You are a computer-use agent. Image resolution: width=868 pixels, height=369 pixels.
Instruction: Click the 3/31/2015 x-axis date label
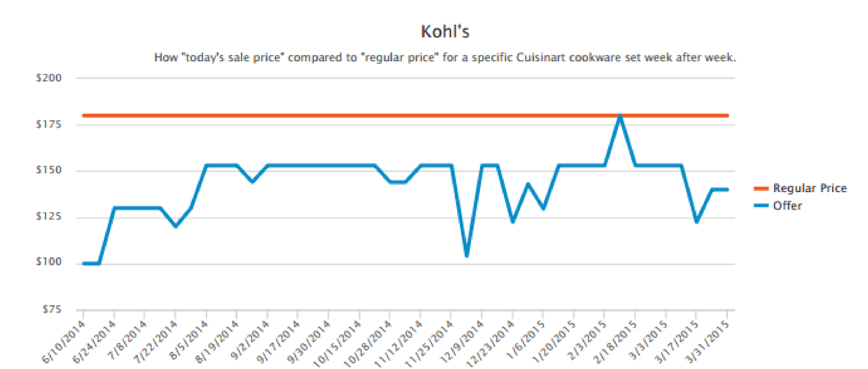click(709, 341)
